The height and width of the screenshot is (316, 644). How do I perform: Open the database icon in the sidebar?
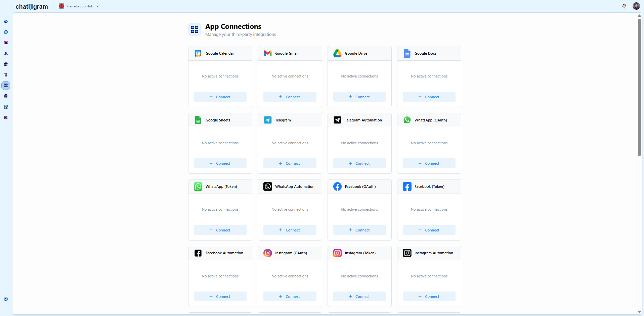(x=6, y=96)
